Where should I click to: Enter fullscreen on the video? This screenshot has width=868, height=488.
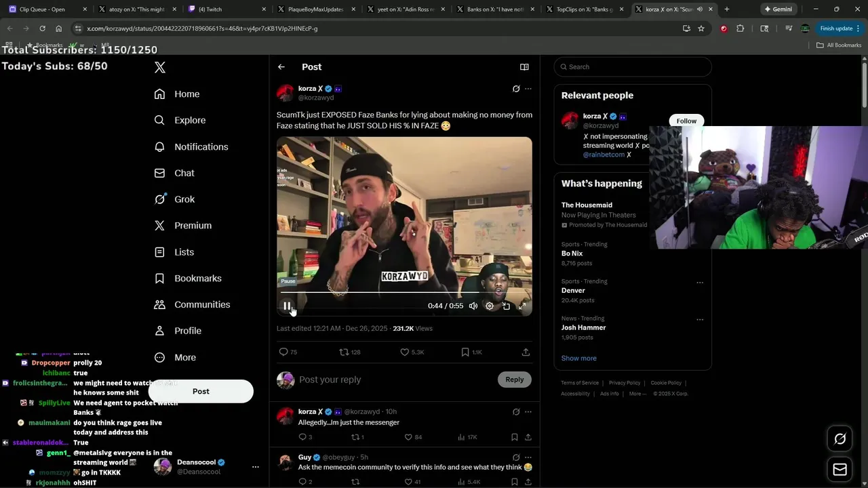coord(522,306)
